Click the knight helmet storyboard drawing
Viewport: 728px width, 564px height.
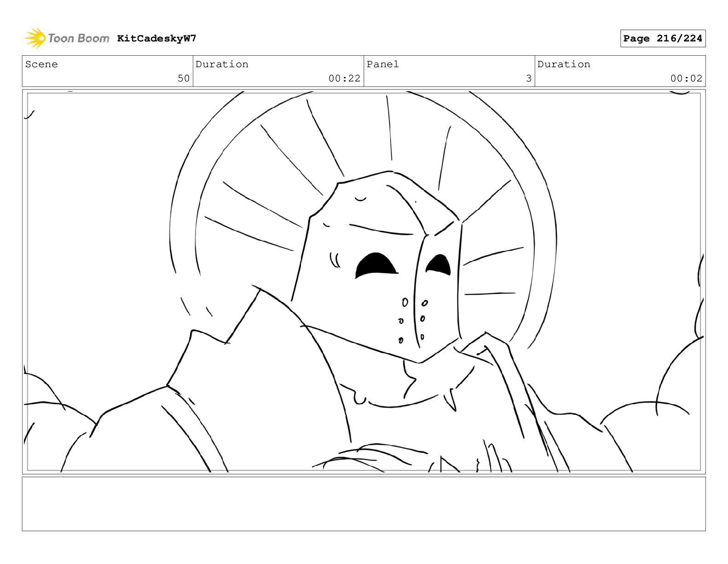tap(364, 281)
